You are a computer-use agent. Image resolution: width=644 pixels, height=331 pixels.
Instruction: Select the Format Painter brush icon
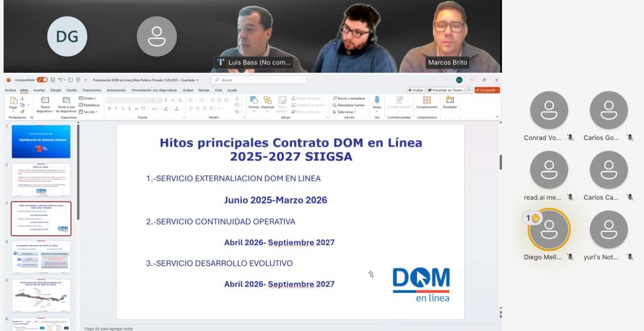22,112
